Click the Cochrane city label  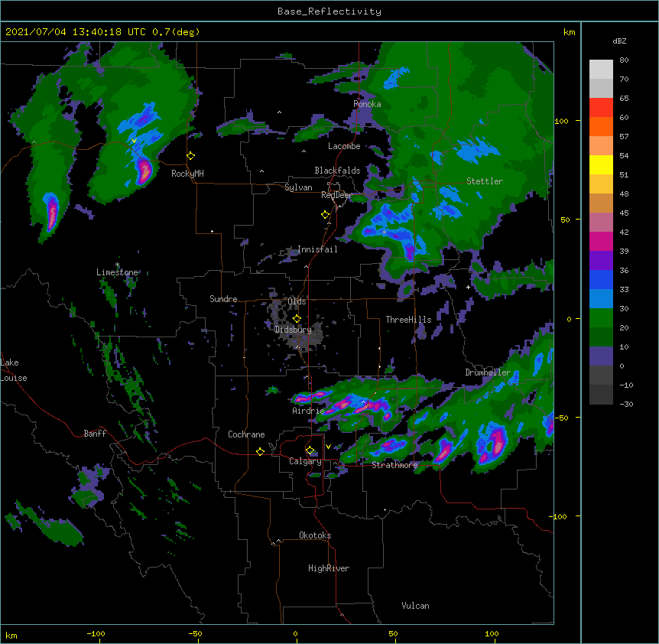pyautogui.click(x=246, y=434)
